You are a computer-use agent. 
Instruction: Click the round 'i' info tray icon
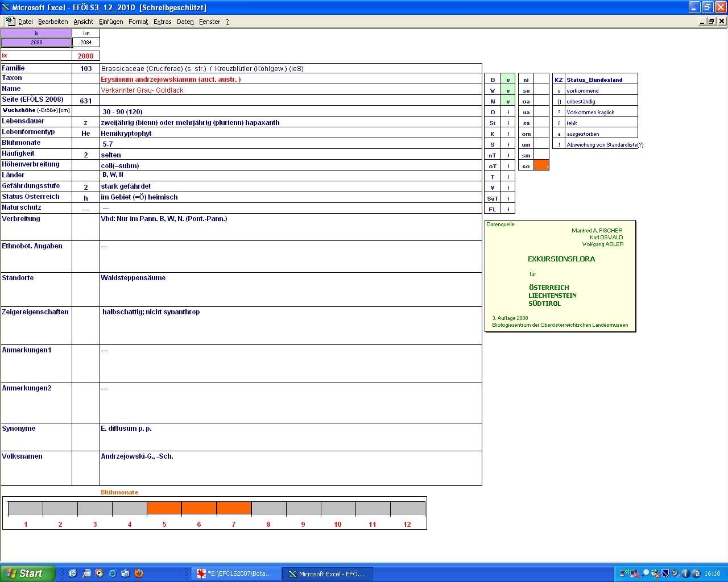pos(685,573)
